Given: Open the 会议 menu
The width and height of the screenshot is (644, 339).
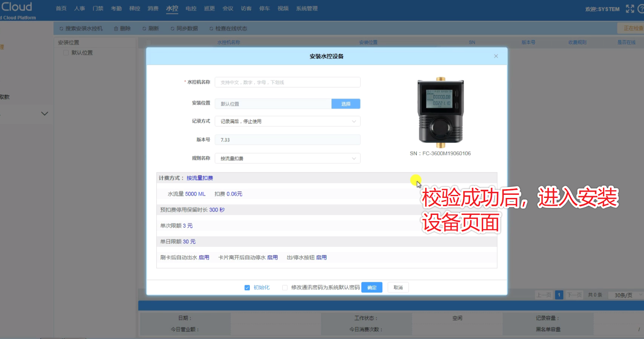Looking at the screenshot, I should tap(228, 9).
